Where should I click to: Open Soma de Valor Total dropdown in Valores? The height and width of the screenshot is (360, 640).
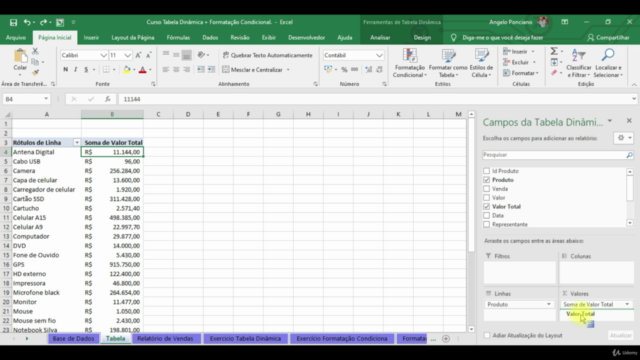(627, 304)
